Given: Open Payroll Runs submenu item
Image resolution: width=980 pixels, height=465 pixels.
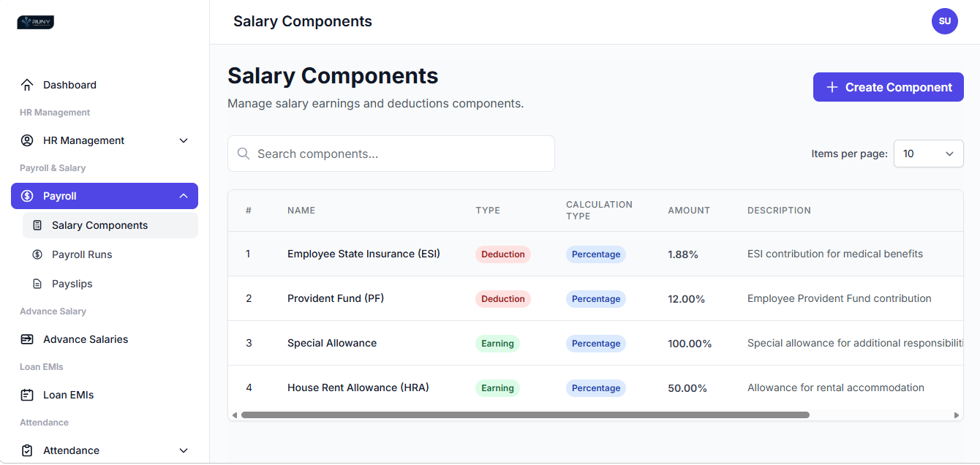Looking at the screenshot, I should pyautogui.click(x=110, y=254).
